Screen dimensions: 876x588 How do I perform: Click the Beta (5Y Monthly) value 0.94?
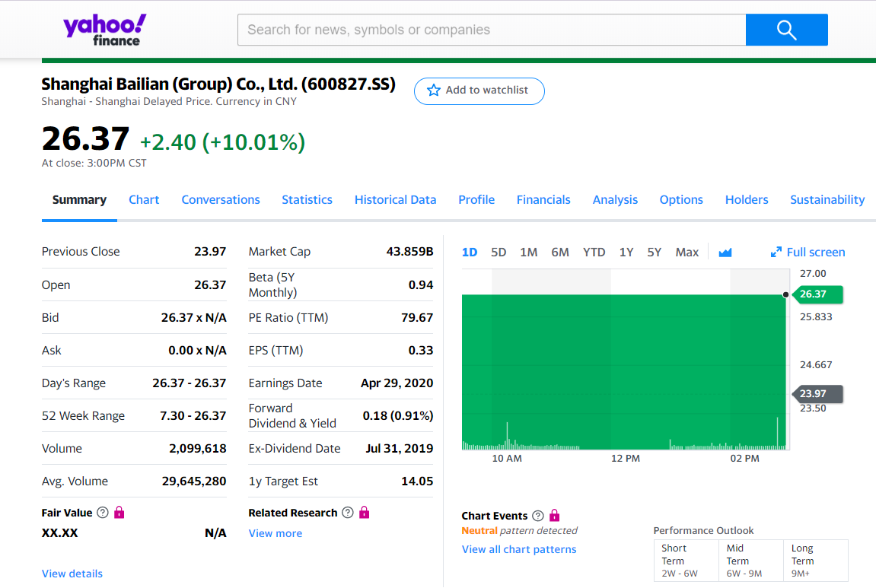tap(421, 284)
